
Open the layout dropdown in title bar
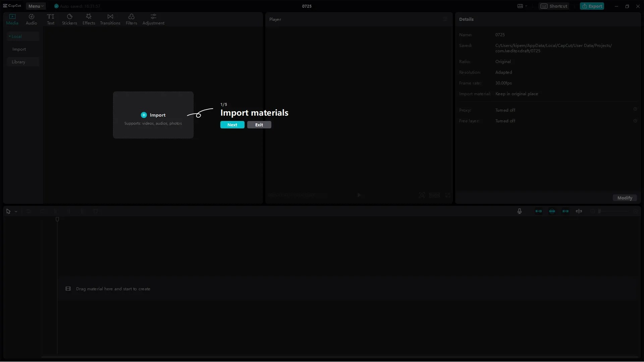pos(522,6)
